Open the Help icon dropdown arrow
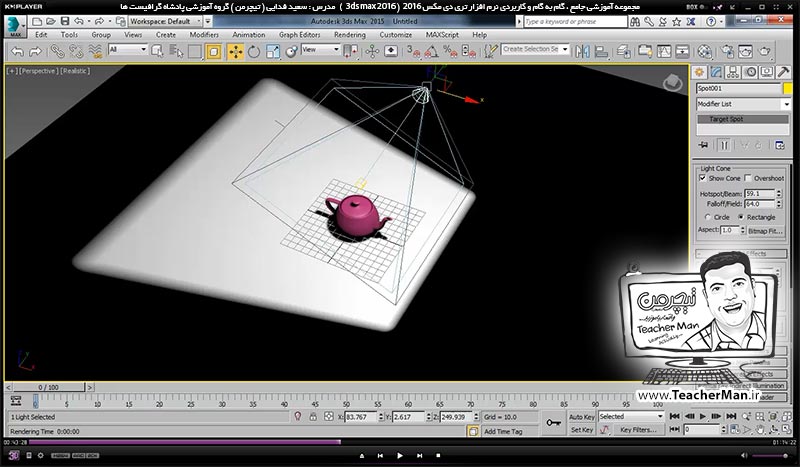This screenshot has width=800, height=467. (721, 21)
